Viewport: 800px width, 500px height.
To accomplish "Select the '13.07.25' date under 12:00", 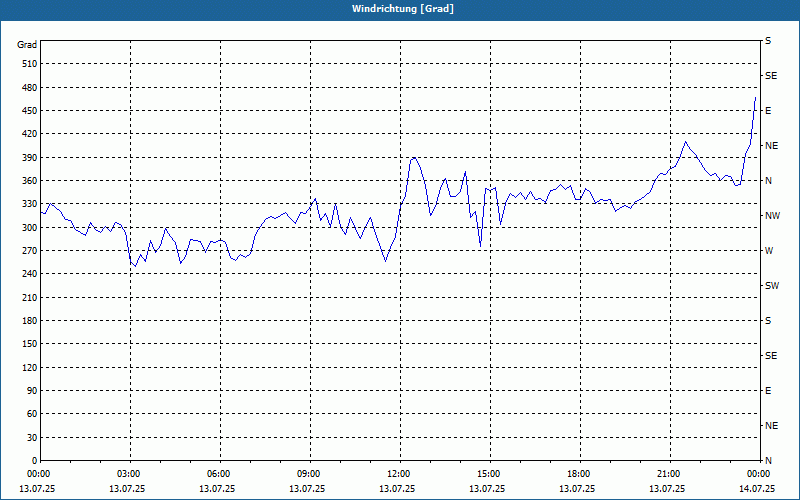I will pyautogui.click(x=397, y=489).
